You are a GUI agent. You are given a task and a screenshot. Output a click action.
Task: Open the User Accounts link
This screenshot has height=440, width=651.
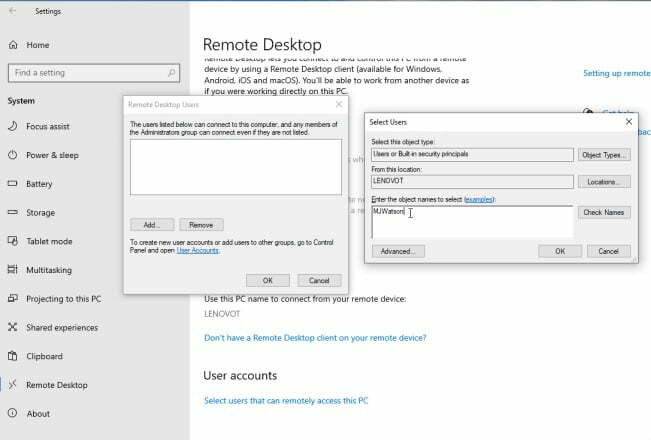pyautogui.click(x=198, y=250)
